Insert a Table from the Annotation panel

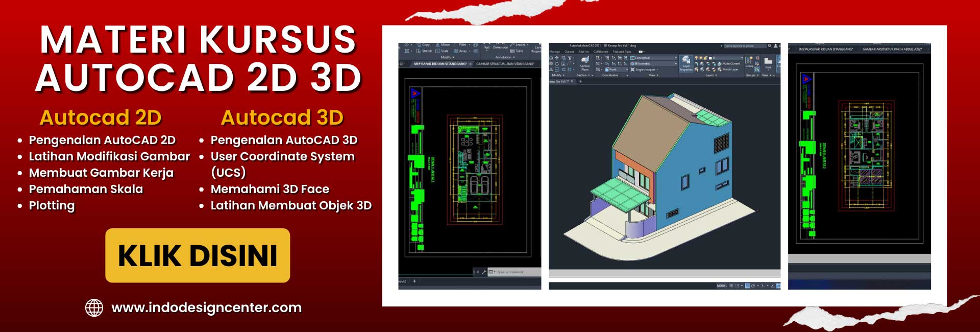coord(517,51)
